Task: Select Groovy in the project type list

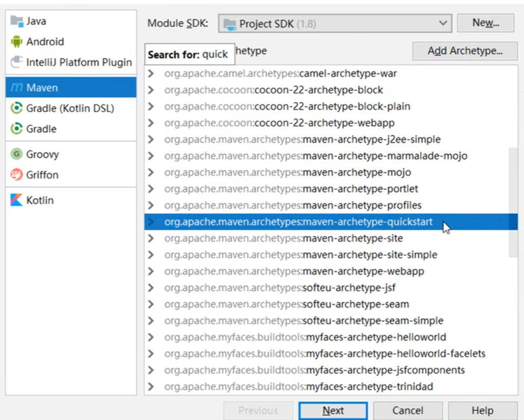Action: pos(71,154)
